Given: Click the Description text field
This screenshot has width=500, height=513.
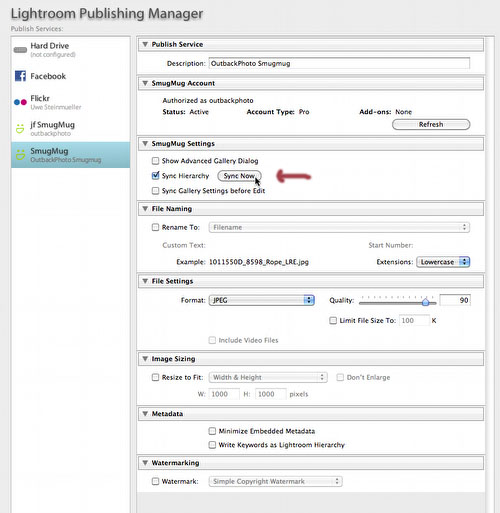Looking at the screenshot, I should click(339, 63).
